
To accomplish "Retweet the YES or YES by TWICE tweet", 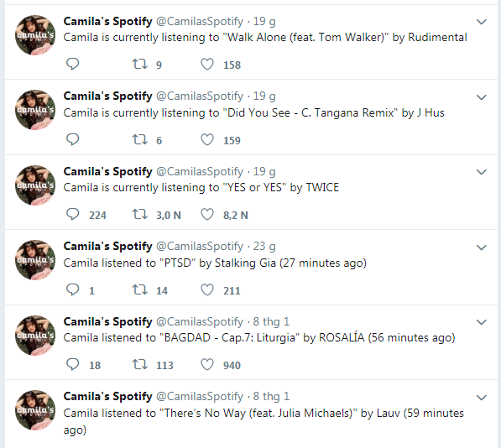I will 140,214.
